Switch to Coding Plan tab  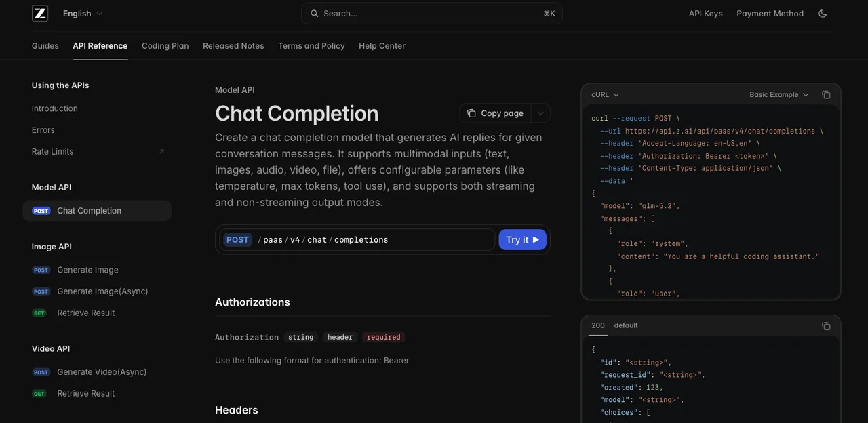(x=165, y=46)
